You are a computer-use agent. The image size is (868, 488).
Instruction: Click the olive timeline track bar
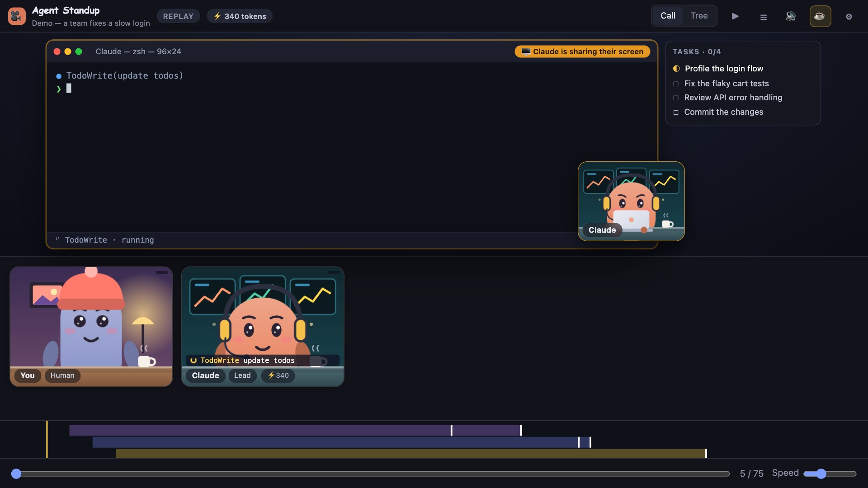pos(411,454)
